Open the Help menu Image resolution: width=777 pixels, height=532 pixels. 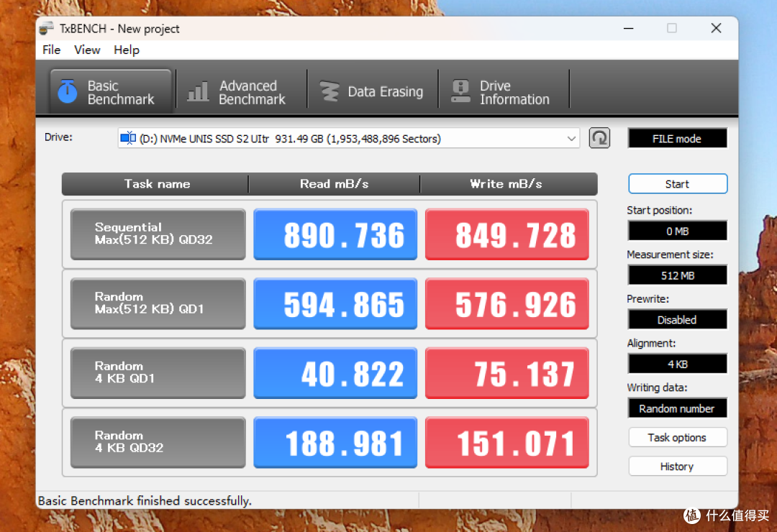[127, 50]
